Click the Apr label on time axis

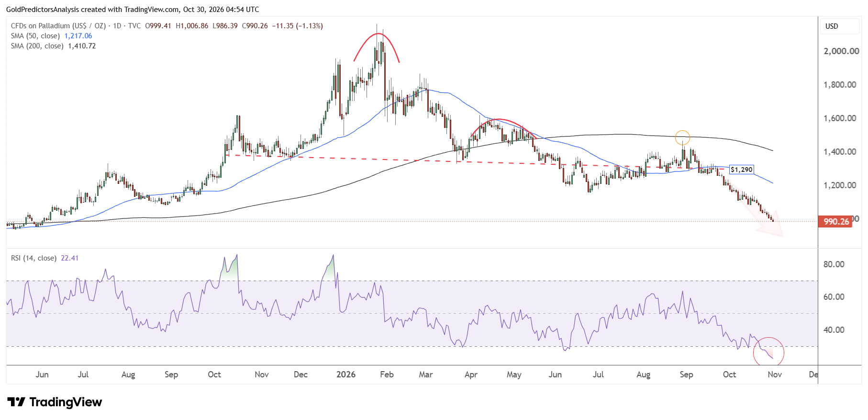coord(471,375)
